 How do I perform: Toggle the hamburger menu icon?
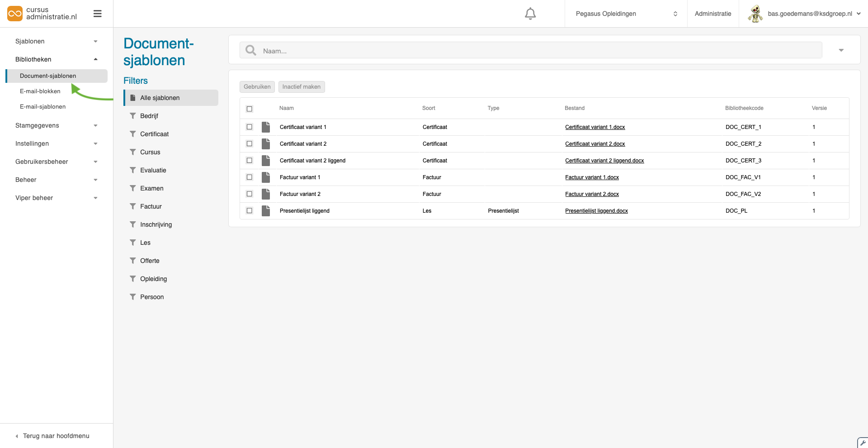coord(97,14)
